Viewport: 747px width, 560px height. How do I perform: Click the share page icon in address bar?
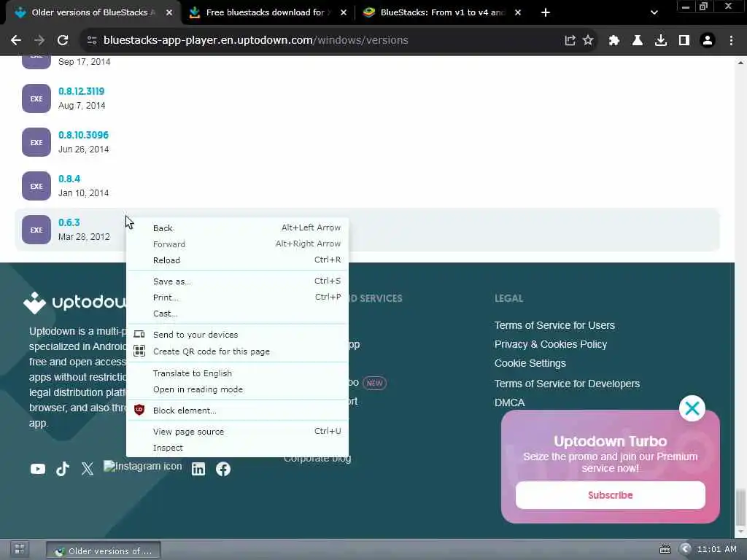click(570, 41)
